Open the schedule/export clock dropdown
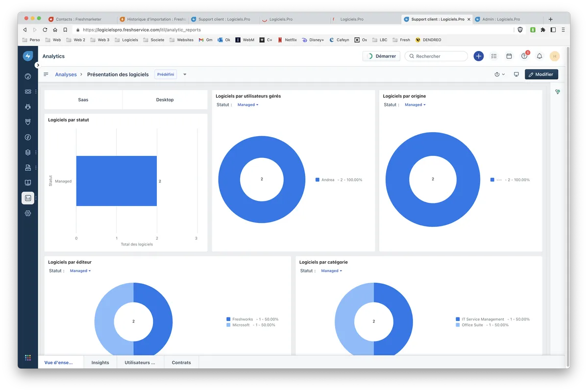The image size is (588, 392). 500,74
